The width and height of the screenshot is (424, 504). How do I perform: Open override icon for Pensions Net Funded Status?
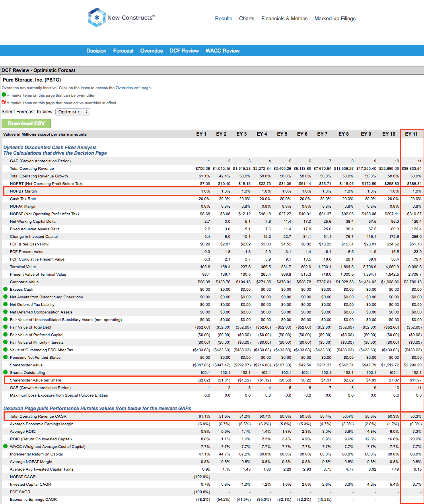(6, 357)
